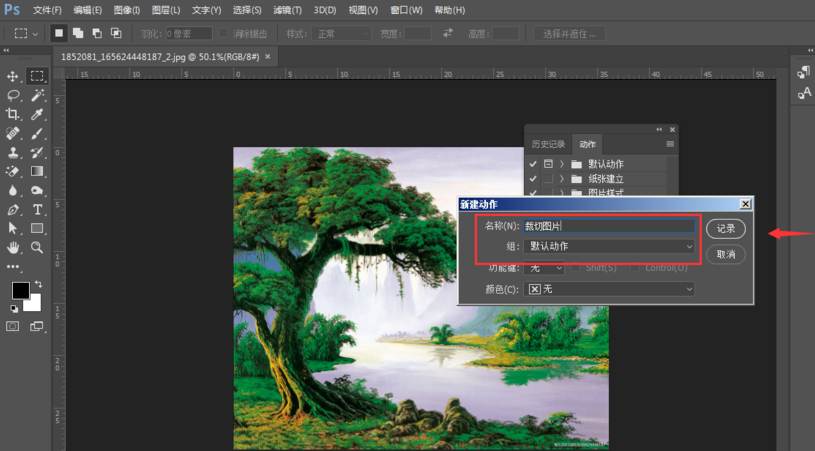Toggle the 默认动作 action set checkmark
This screenshot has width=815, height=451.
(x=533, y=164)
